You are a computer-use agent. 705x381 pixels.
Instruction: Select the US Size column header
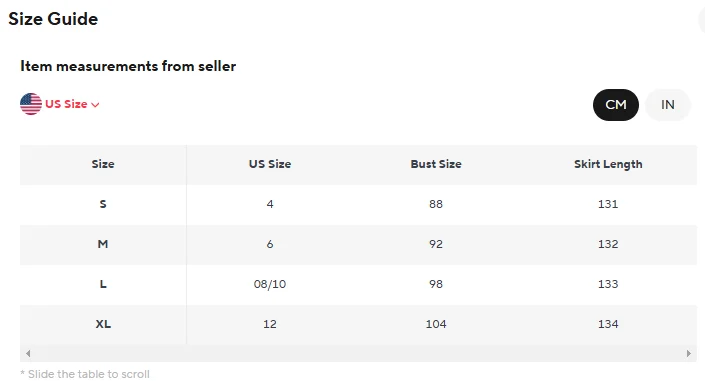pyautogui.click(x=270, y=164)
